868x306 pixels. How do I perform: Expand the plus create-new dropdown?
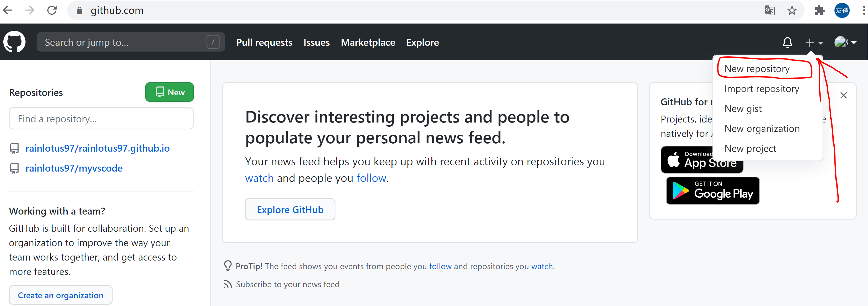pos(813,42)
